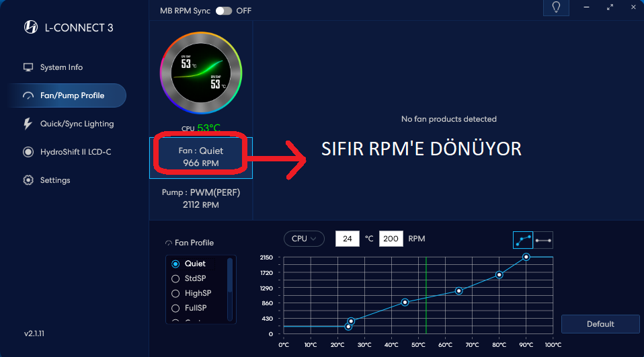Open HydroShift II LCD-C page

point(75,152)
